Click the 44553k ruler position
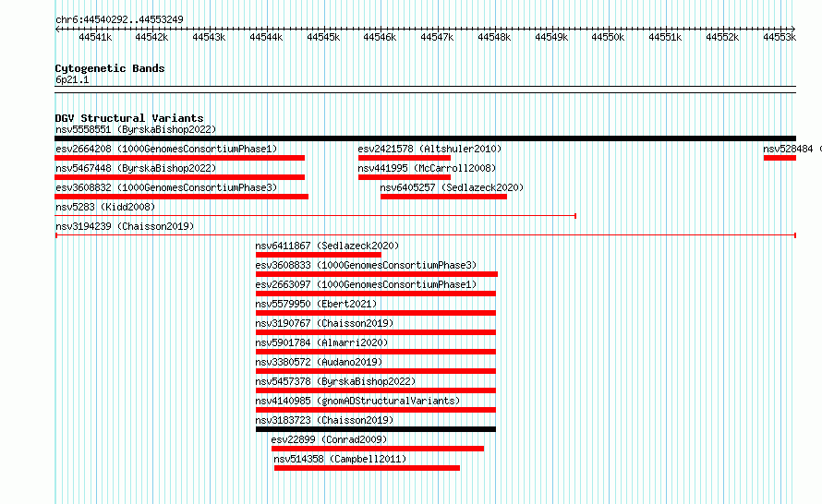The height and width of the screenshot is (504, 822). (780, 37)
